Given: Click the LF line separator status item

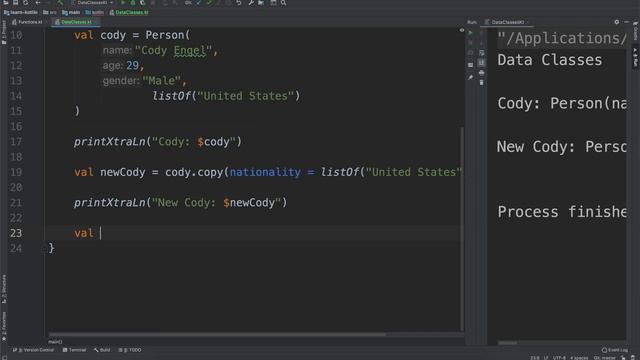Looking at the screenshot, I should tap(546, 358).
